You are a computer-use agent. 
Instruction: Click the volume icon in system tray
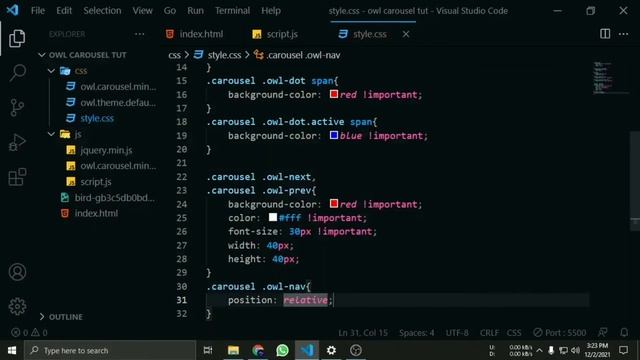click(576, 350)
